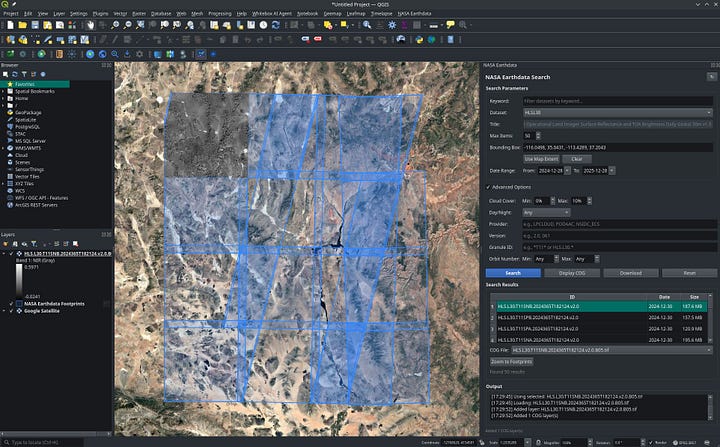Click the Add Selected Layers icon in Browser
This screenshot has width=720, height=447.
pos(6,74)
